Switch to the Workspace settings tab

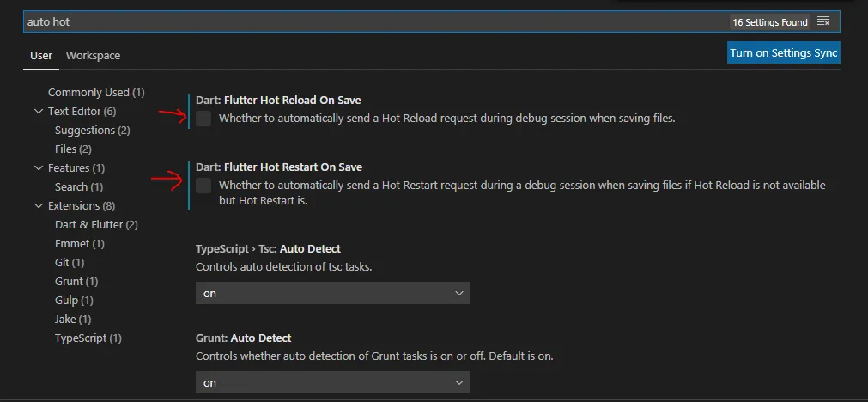(93, 56)
